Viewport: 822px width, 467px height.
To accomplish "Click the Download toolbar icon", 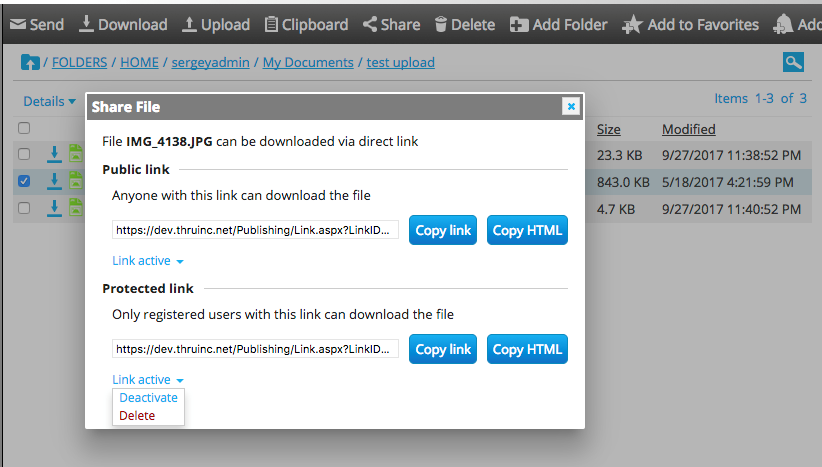I will [x=87, y=24].
